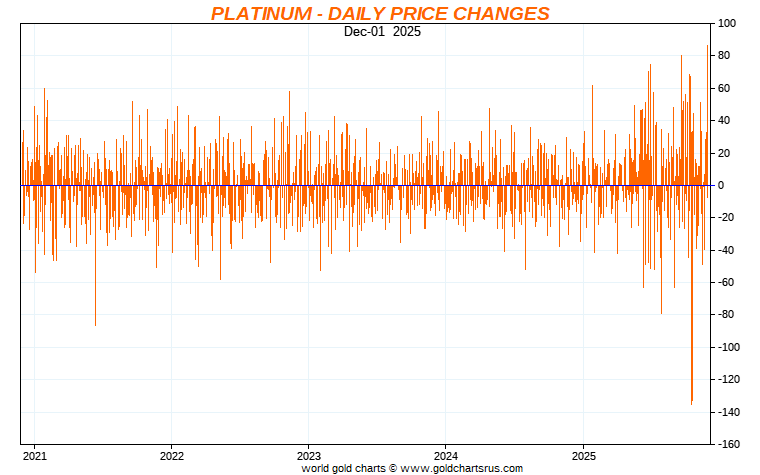Click the largest negative spike near -135
This screenshot has width=760, height=475.
coord(692,295)
